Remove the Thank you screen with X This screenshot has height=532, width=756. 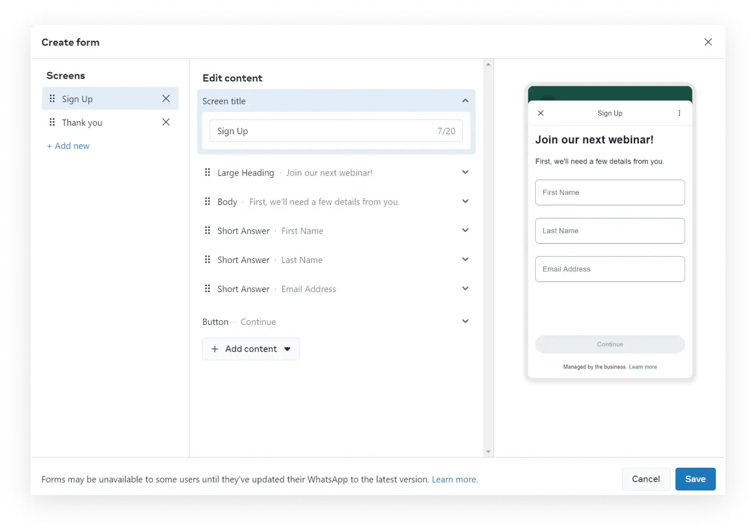(166, 122)
